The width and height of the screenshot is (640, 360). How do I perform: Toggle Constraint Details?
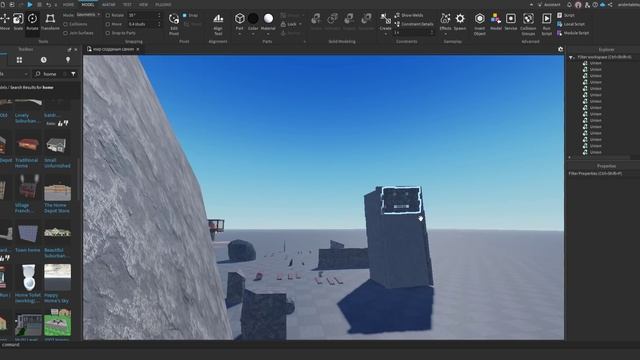click(414, 24)
